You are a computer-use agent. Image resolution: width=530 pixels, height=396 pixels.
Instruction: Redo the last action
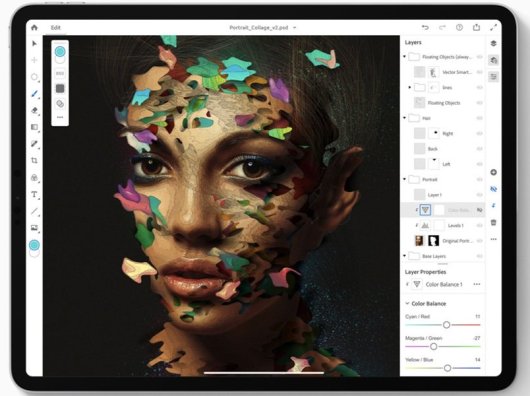tap(442, 27)
